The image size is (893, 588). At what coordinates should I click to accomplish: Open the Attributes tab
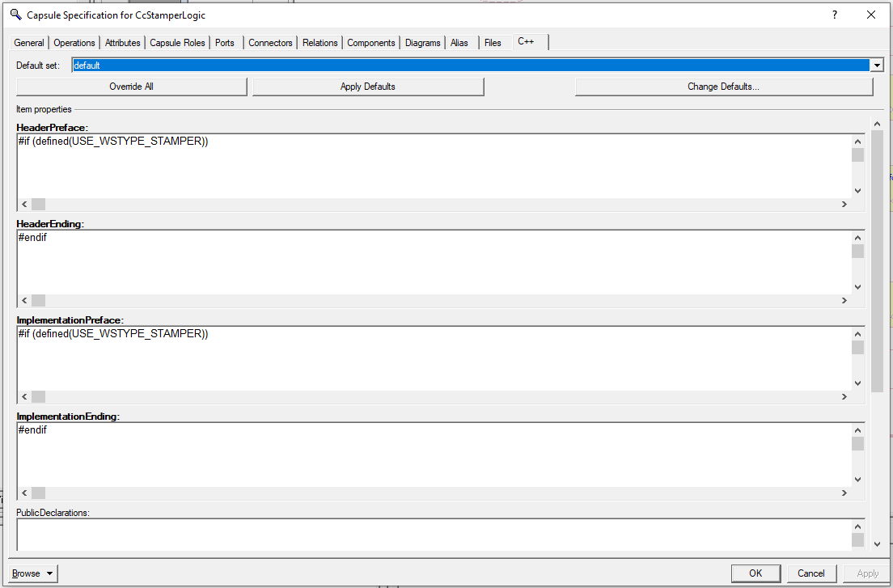pyautogui.click(x=122, y=42)
